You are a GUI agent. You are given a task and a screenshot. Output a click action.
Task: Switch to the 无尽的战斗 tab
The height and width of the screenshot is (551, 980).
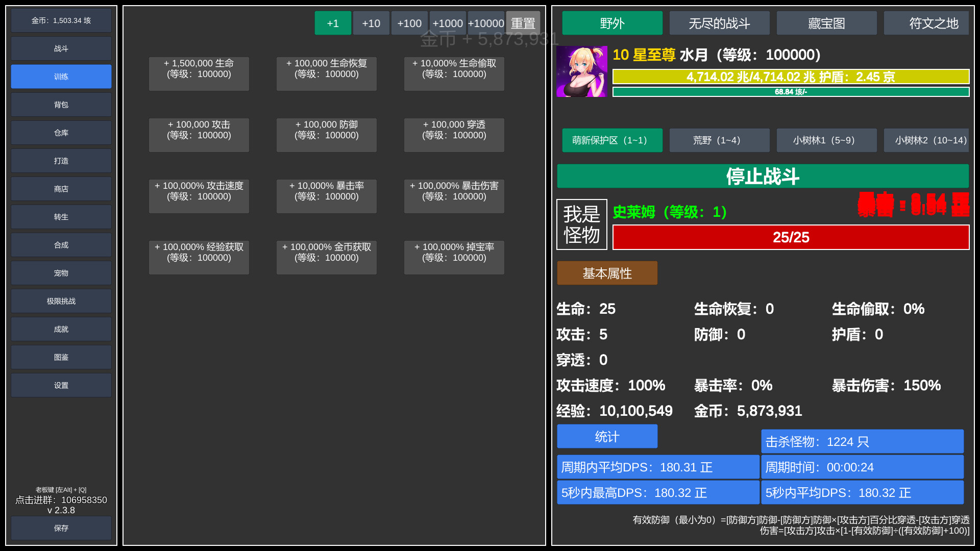[719, 23]
